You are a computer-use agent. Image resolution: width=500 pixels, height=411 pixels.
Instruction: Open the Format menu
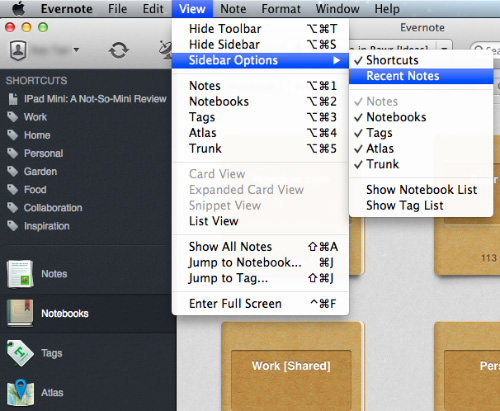pyautogui.click(x=281, y=9)
